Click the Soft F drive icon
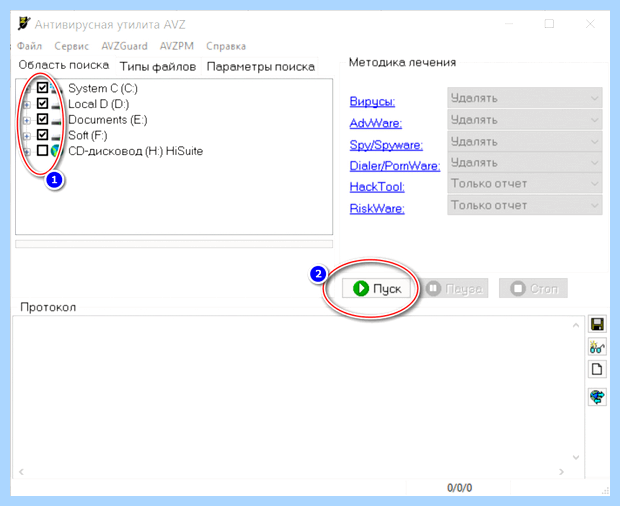This screenshot has height=506, width=620. [x=57, y=136]
